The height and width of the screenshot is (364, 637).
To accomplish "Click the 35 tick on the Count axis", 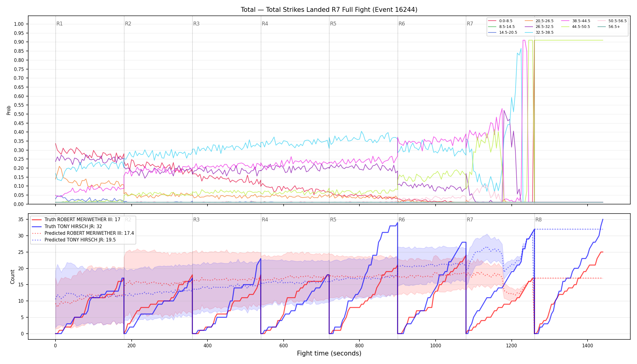I will [21, 220].
